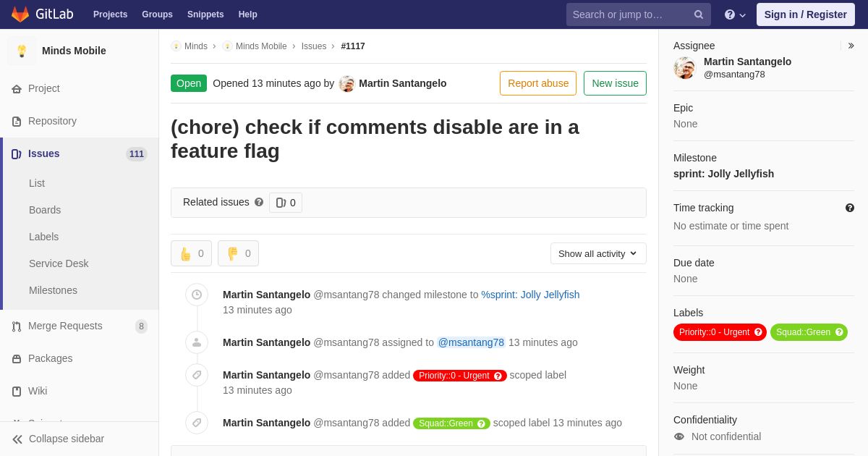This screenshot has width=868, height=456.
Task: Click the New issue button
Action: pyautogui.click(x=615, y=83)
